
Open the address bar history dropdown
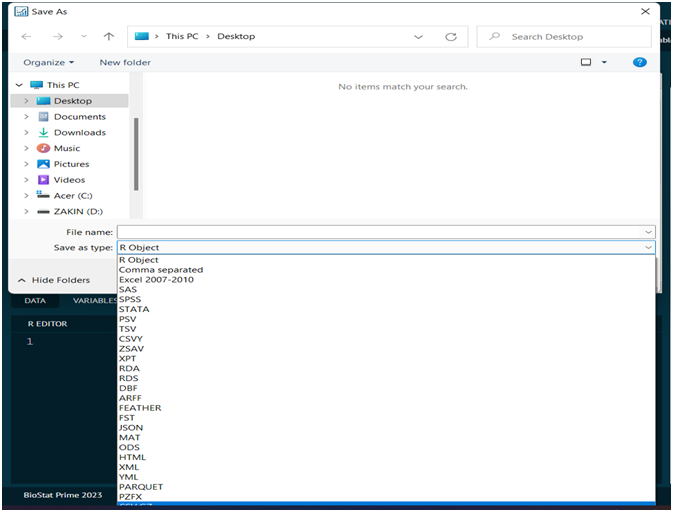pyautogui.click(x=418, y=37)
